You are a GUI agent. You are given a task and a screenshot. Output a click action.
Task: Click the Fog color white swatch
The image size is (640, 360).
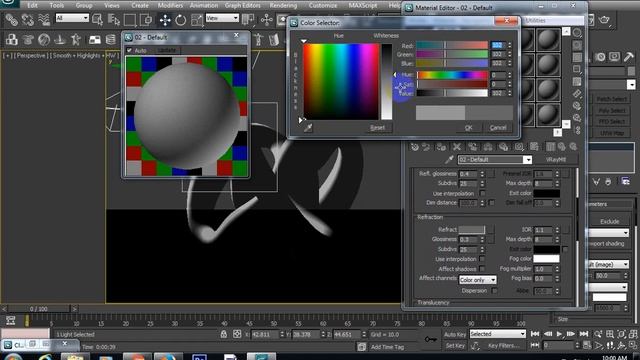[546, 258]
